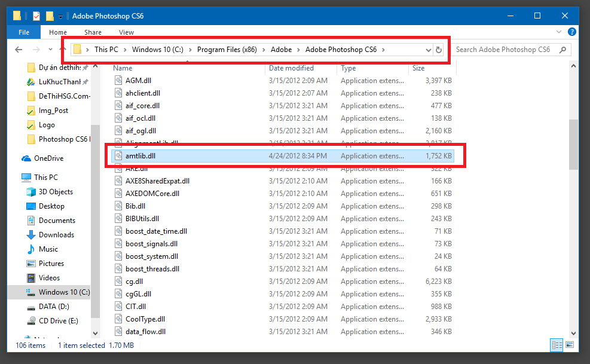590x364 pixels.
Task: Click the Properties icon in title bar
Action: (x=36, y=16)
